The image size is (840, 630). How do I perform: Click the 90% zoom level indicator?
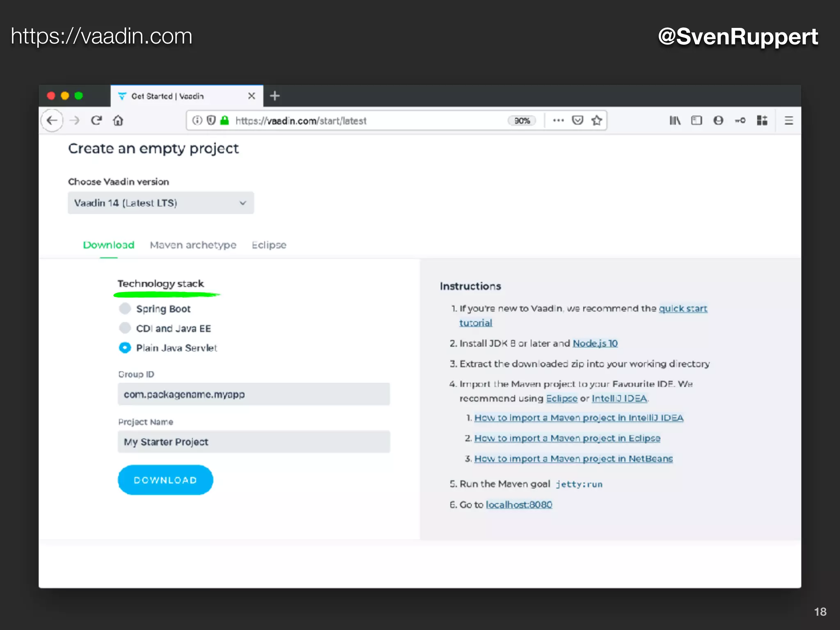coord(522,121)
